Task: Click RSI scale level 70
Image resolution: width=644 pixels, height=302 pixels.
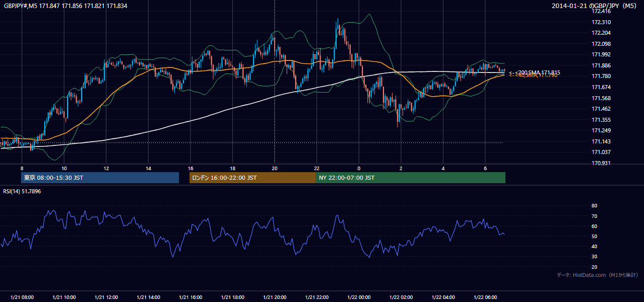Action: 595,216
